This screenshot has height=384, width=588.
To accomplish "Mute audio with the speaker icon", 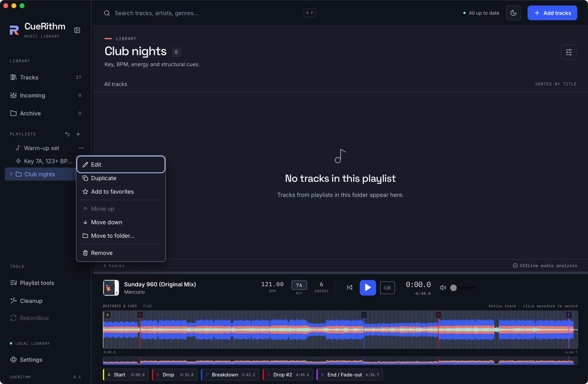I will [x=443, y=288].
